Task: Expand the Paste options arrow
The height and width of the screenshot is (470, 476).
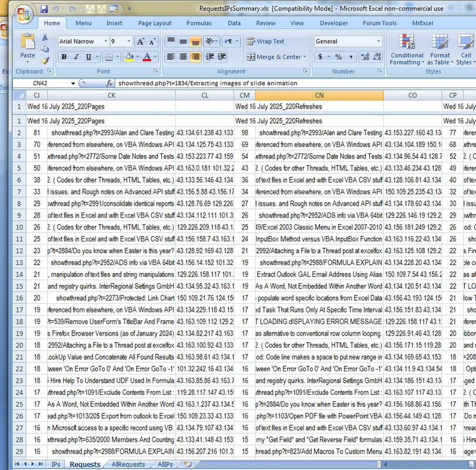Action: (28, 62)
